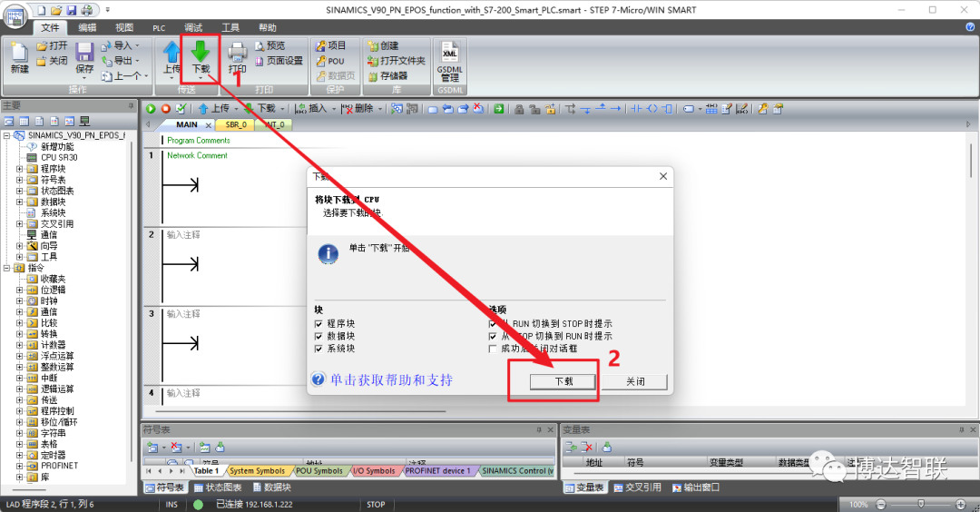Expand the Program Block (程序块) tree node

tap(19, 169)
